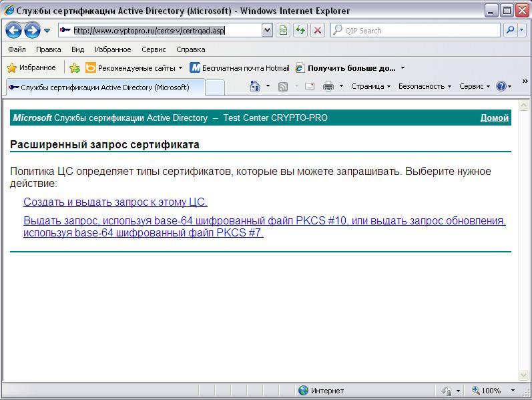Open the Страница dropdown menu
The height and width of the screenshot is (400, 532).
370,86
